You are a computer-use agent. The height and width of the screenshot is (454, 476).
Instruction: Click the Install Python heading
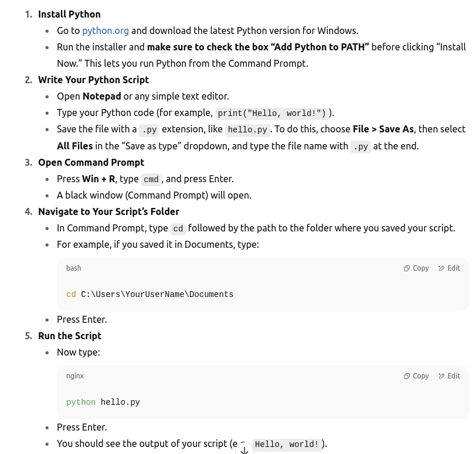(69, 14)
